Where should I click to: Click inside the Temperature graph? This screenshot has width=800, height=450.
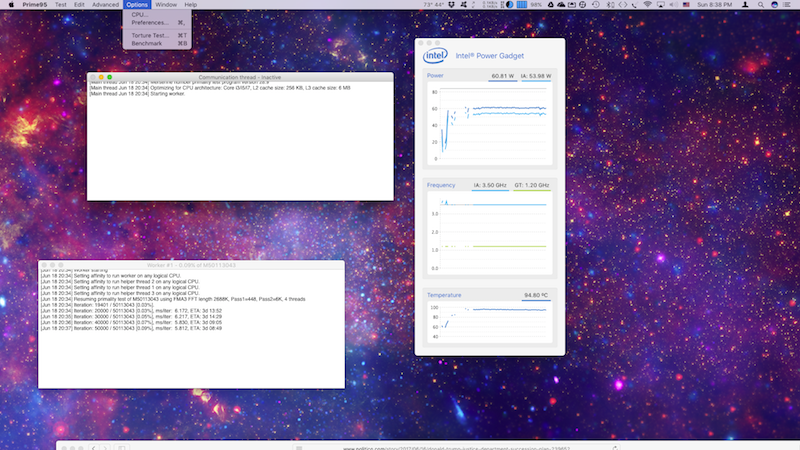[489, 321]
